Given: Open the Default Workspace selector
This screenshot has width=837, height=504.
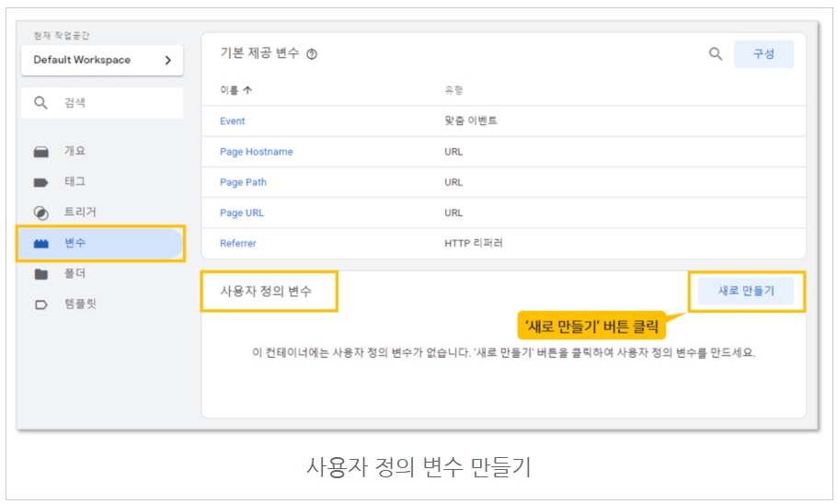Looking at the screenshot, I should tap(102, 60).
